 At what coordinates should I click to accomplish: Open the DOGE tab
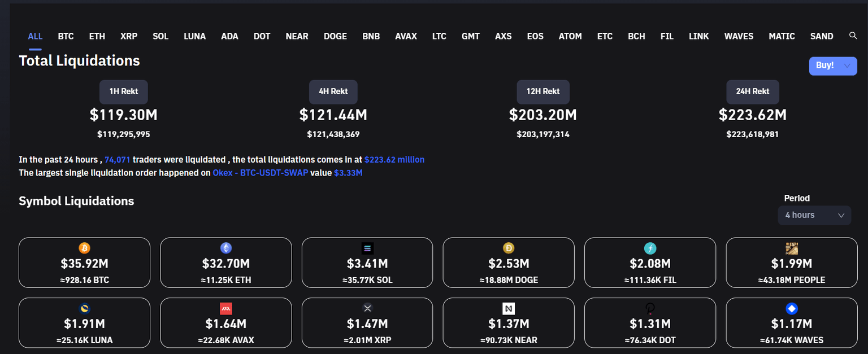[x=335, y=36]
